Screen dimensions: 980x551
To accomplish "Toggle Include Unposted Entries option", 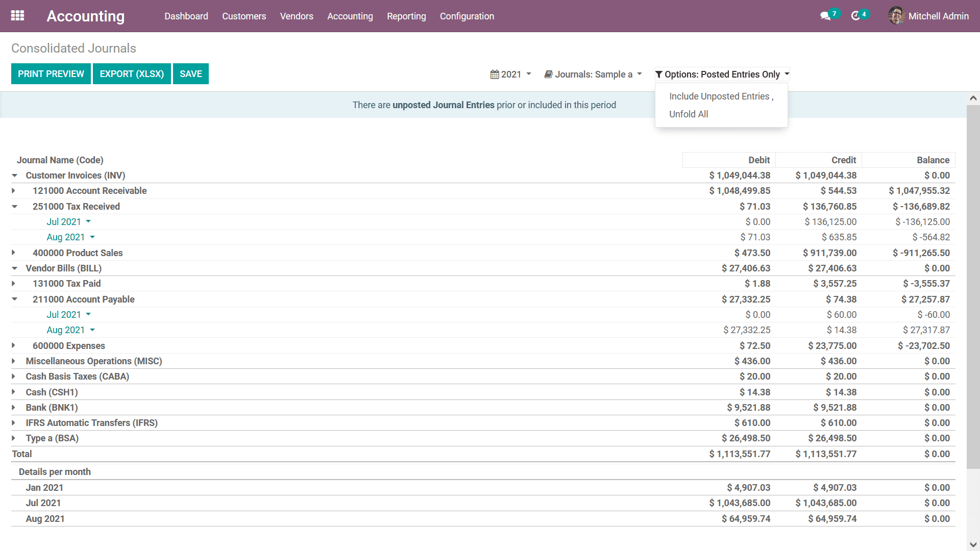I will tap(721, 96).
